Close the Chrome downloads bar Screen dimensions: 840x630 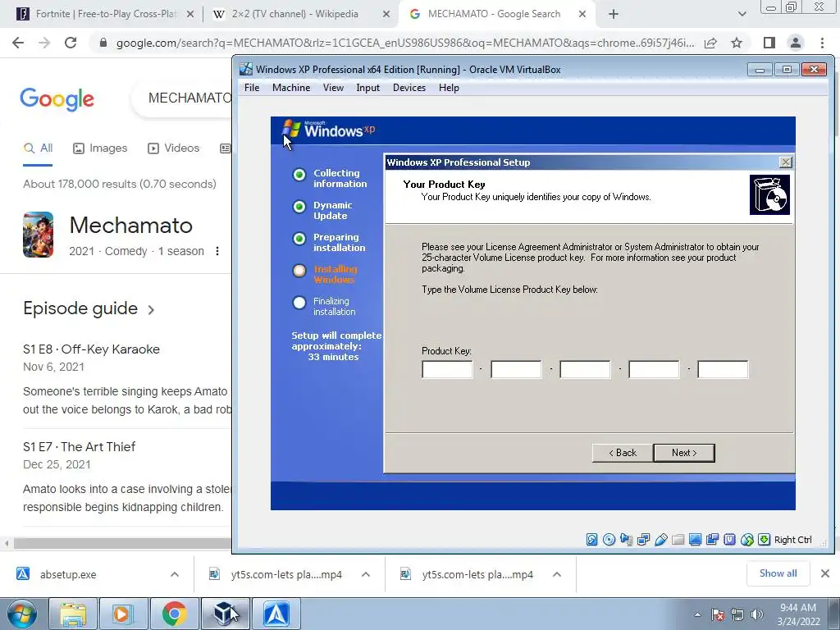point(825,573)
